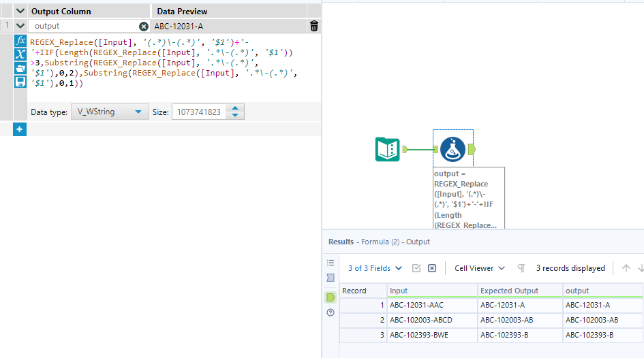
Task: Click the Results Formula (2) Output title
Action: click(379, 242)
